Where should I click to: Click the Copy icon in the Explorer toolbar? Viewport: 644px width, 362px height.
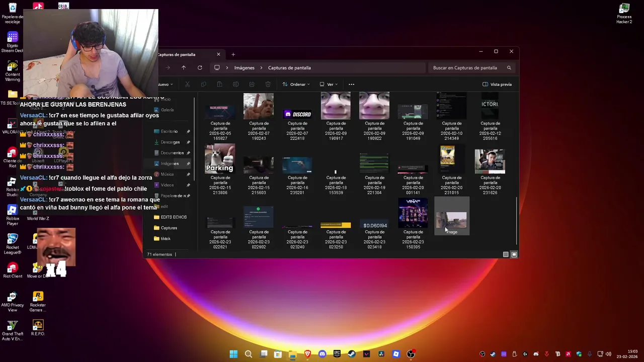click(203, 84)
